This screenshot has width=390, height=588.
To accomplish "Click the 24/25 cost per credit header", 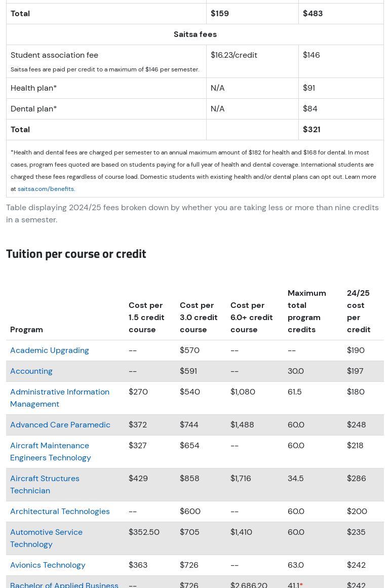I will coord(359,311).
